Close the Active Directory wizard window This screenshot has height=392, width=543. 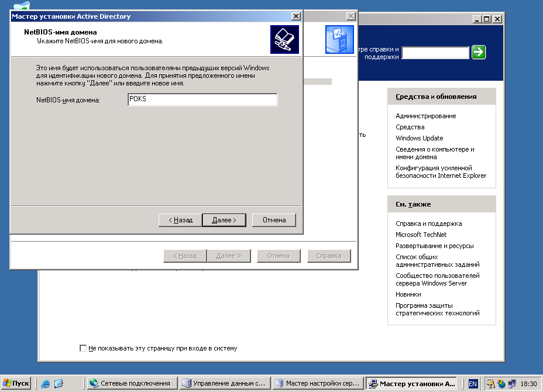tap(295, 16)
